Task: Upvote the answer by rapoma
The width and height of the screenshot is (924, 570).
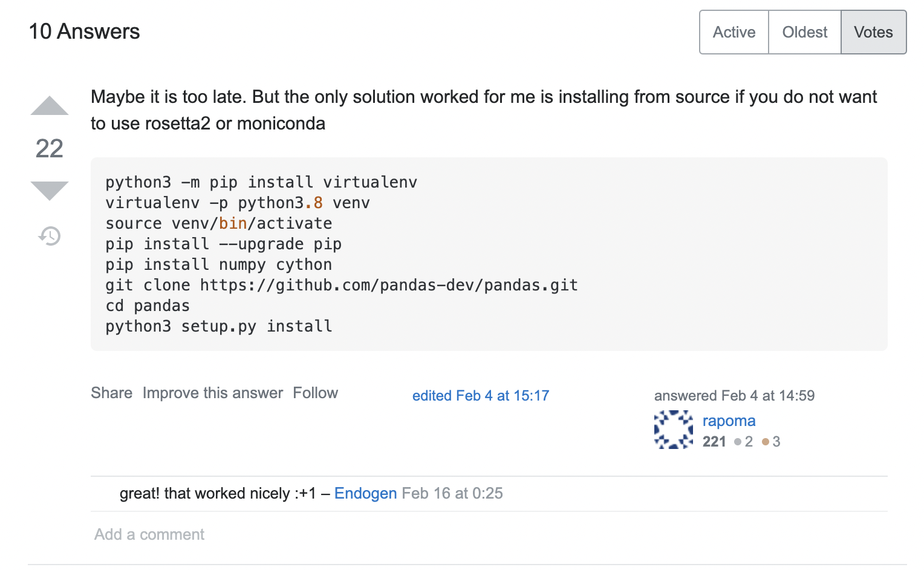Action: (50, 106)
